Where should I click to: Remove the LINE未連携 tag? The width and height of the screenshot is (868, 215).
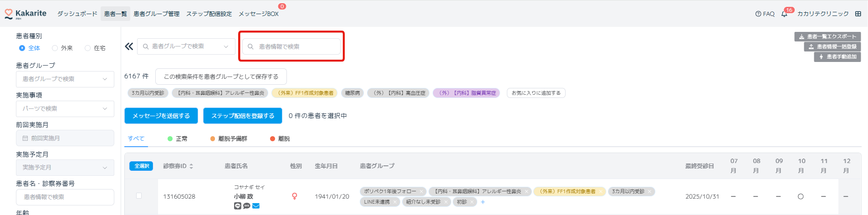click(x=395, y=202)
